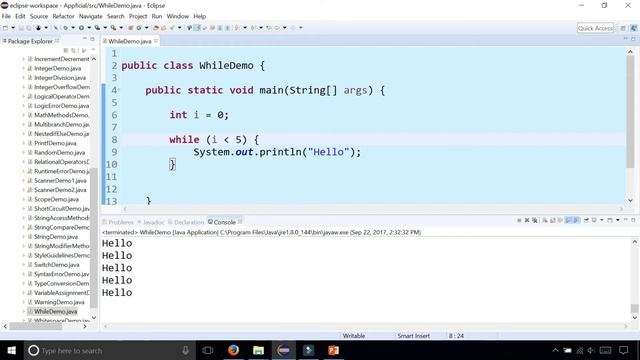Minimize the Console view panel
This screenshot has height=360, width=640.
(626, 220)
